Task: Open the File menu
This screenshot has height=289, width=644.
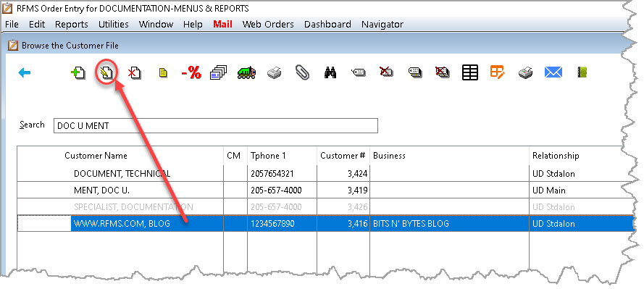Action: click(12, 24)
